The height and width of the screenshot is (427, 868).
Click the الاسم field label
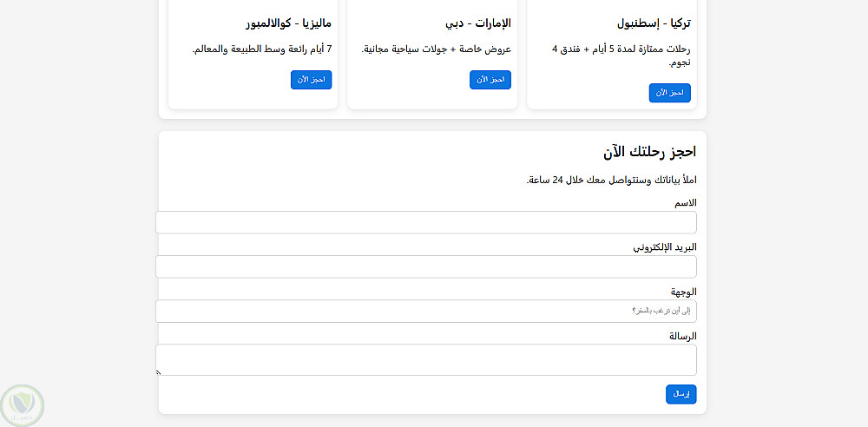coord(686,203)
